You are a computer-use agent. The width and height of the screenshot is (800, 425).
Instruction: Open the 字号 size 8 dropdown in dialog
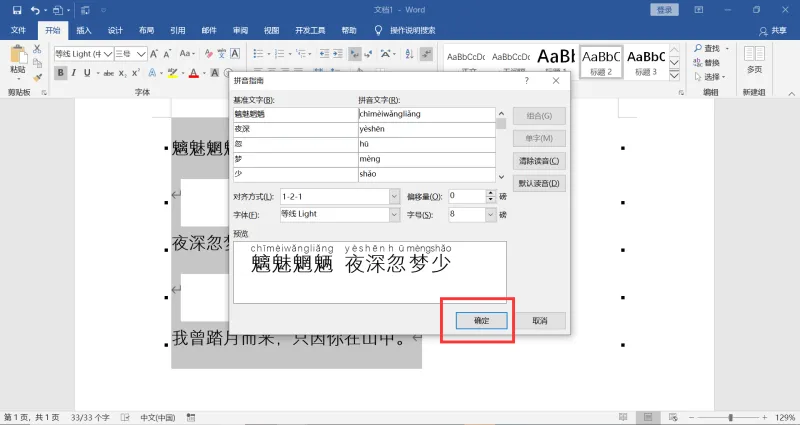[490, 215]
